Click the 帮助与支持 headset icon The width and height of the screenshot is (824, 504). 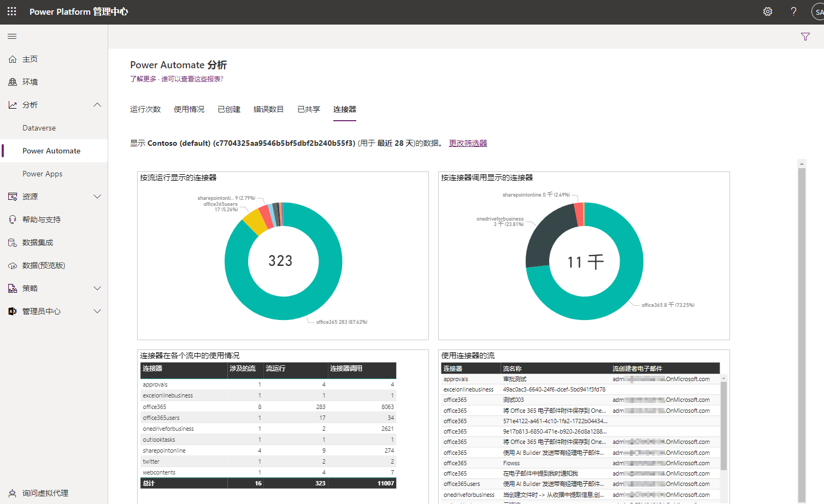click(x=13, y=220)
